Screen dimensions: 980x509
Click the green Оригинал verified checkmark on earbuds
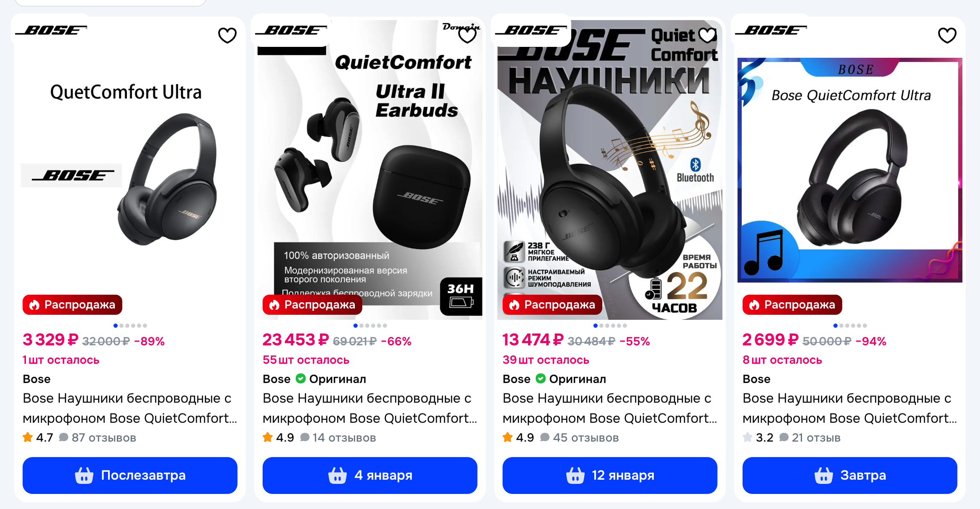tap(300, 378)
